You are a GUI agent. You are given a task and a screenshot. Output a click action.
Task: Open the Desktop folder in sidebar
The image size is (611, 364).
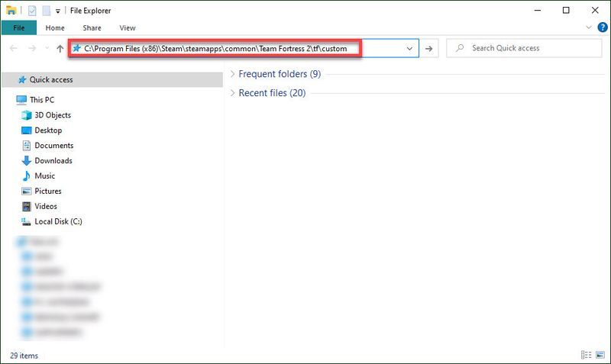tap(48, 130)
